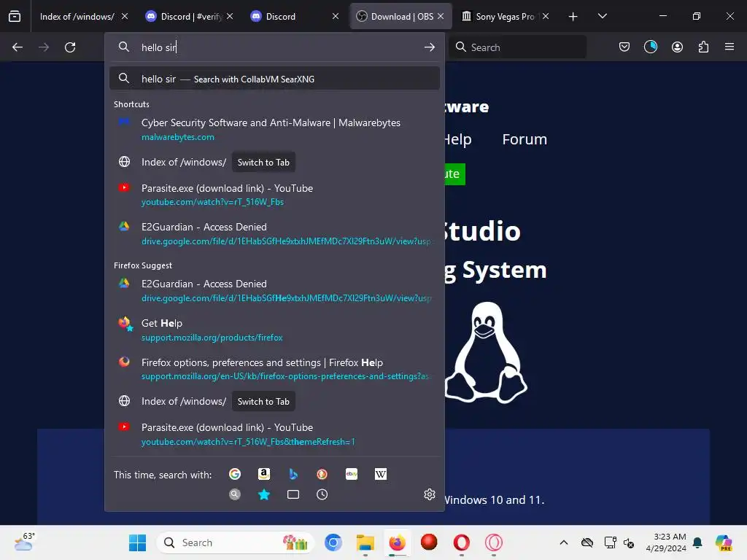This screenshot has width=747, height=560.
Task: Search with the gray magnifier search engine
Action: pyautogui.click(x=235, y=494)
